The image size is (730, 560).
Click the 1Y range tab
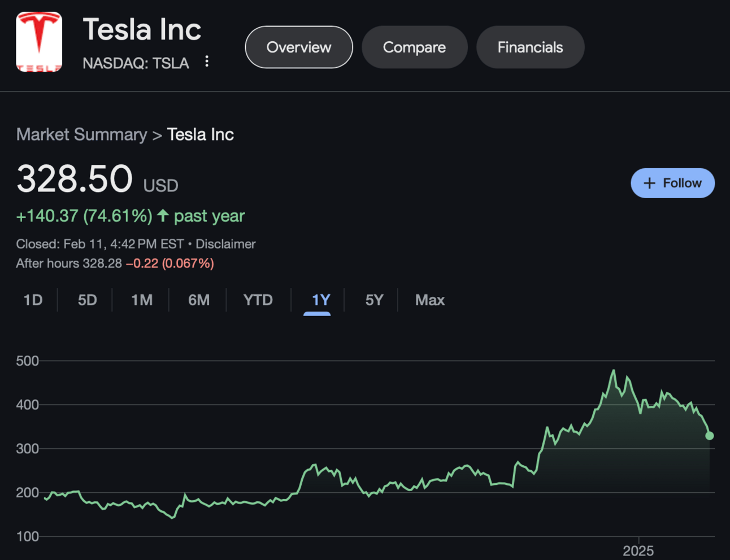click(x=320, y=300)
